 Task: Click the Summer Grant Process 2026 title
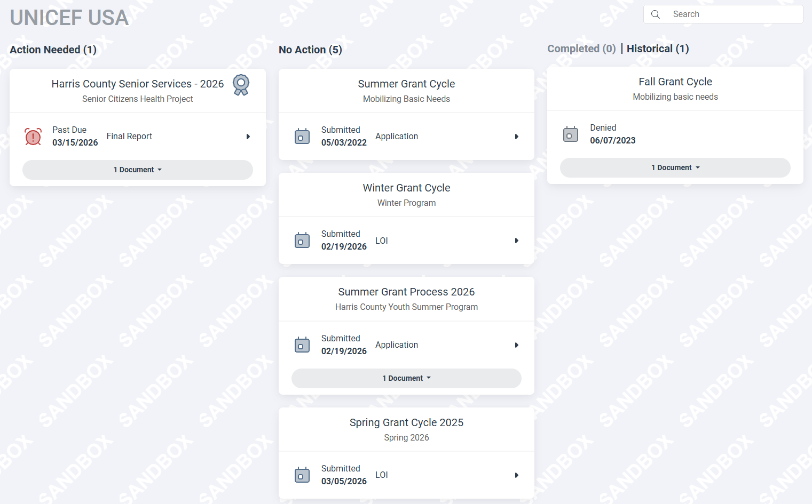click(x=406, y=292)
